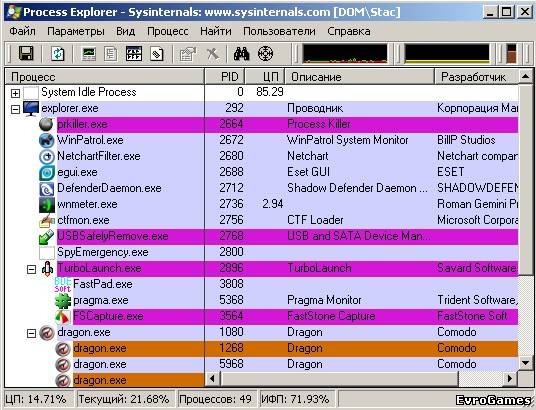Click the USBSafelyRemove.exe green arrow icon

(x=46, y=237)
